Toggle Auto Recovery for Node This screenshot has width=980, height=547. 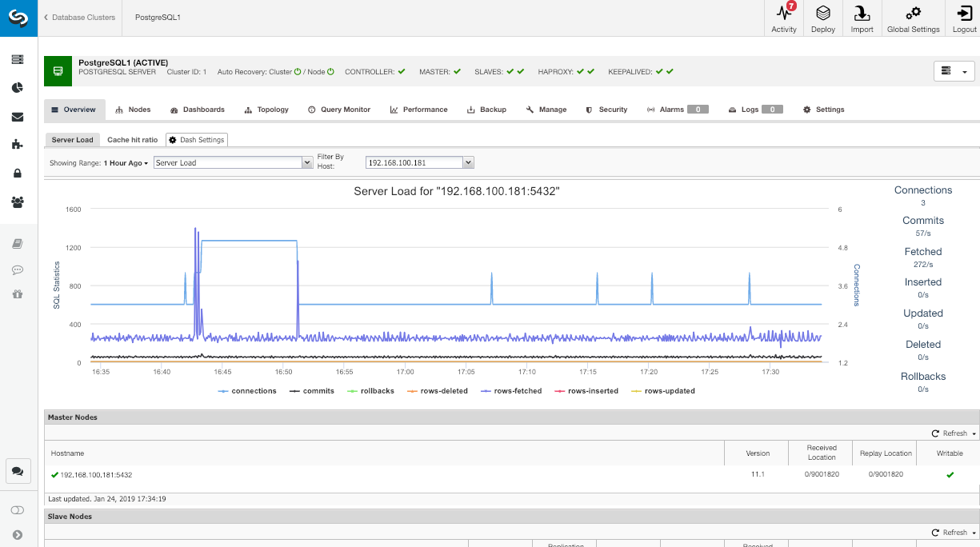point(330,72)
